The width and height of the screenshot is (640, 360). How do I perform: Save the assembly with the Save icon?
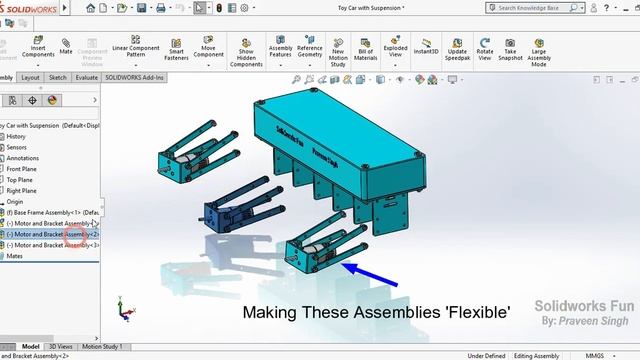coord(141,8)
